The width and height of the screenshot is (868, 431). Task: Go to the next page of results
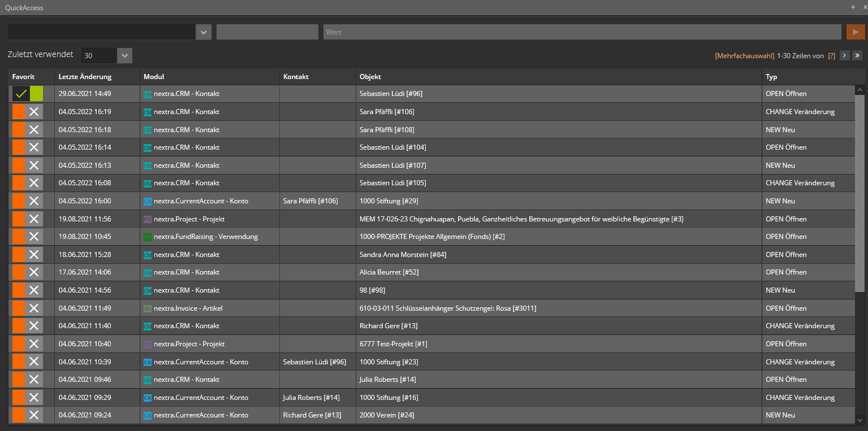844,55
